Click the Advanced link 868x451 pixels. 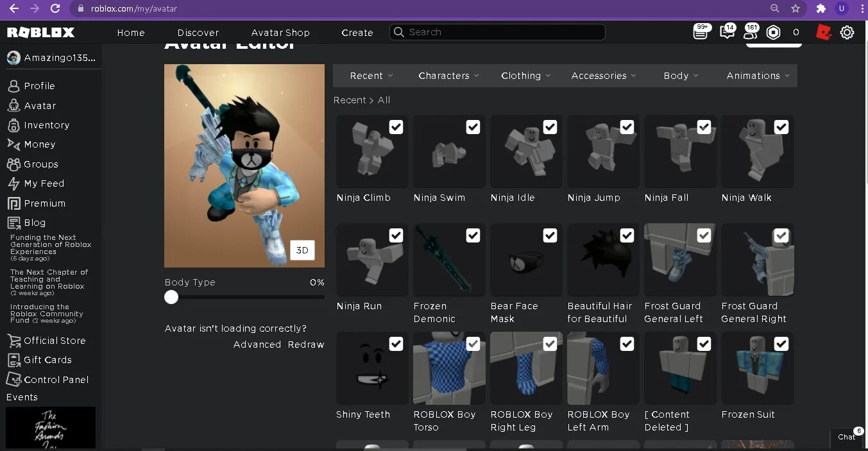257,345
